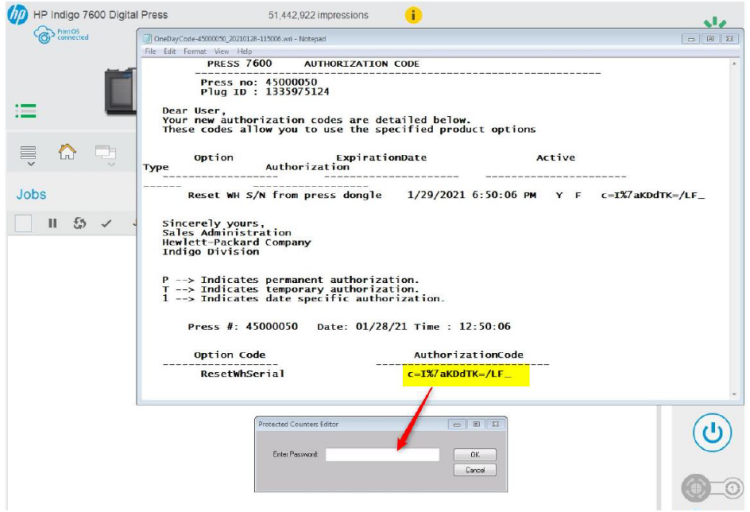750x512 pixels.
Task: Click the blue power button icon
Action: click(x=712, y=433)
